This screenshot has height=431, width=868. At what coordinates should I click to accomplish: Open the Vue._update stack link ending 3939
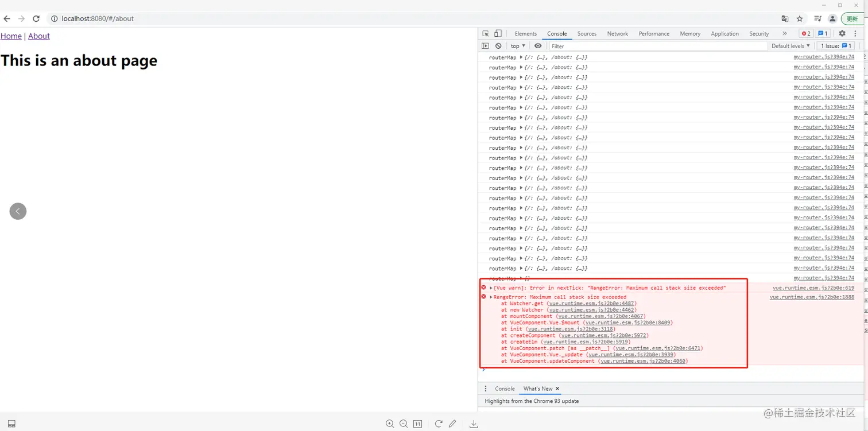[631, 355]
